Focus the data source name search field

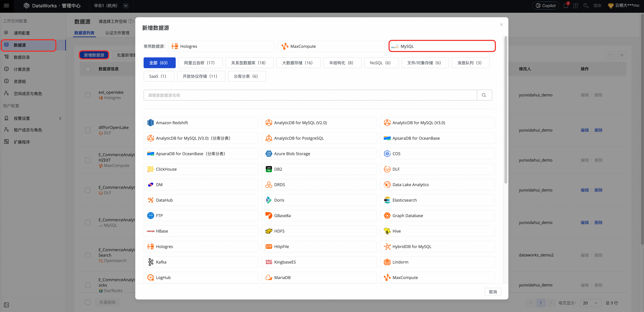[310, 95]
